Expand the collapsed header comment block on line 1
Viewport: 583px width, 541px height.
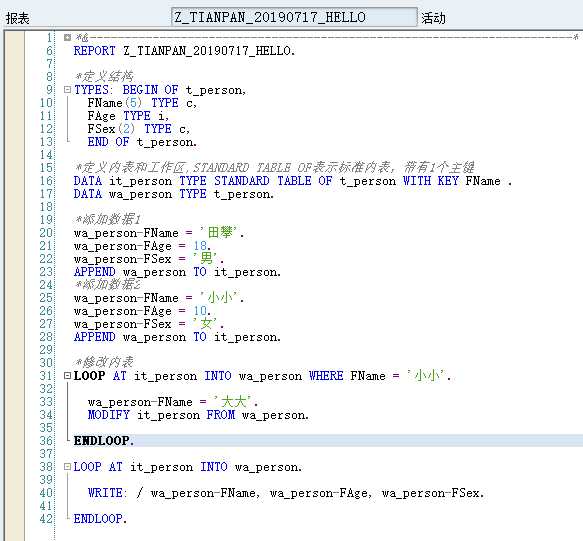pyautogui.click(x=67, y=38)
